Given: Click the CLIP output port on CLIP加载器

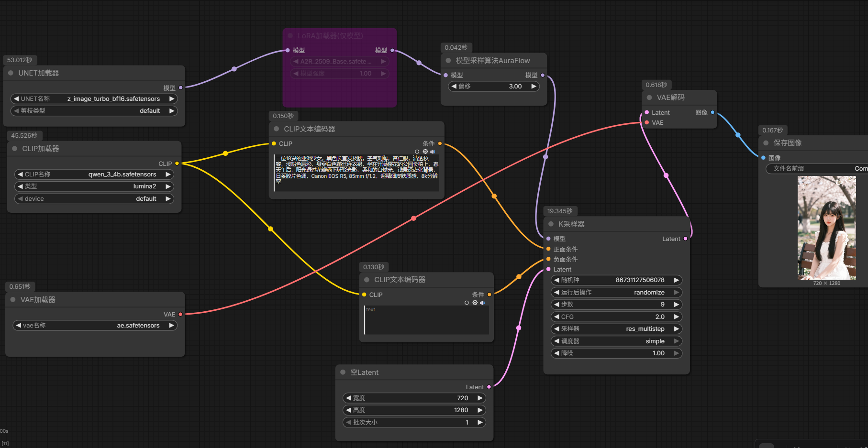Looking at the screenshot, I should [x=177, y=164].
